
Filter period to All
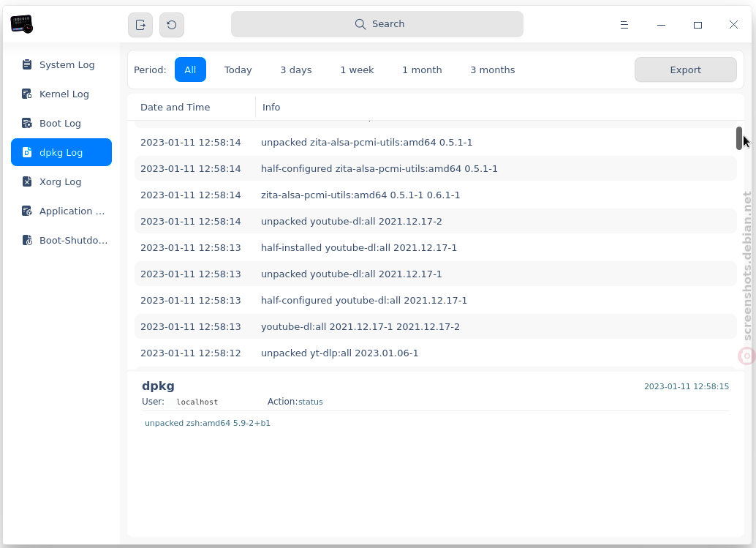(x=190, y=70)
